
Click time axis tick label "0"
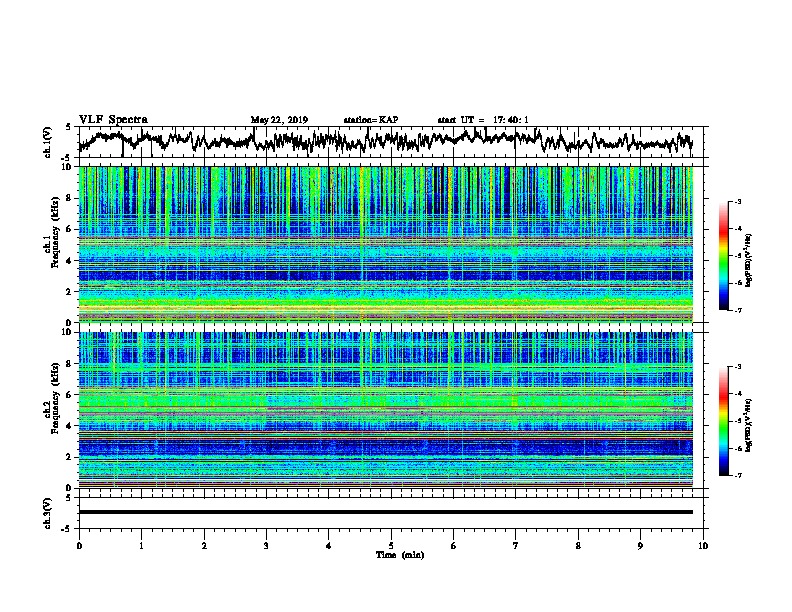click(x=79, y=546)
